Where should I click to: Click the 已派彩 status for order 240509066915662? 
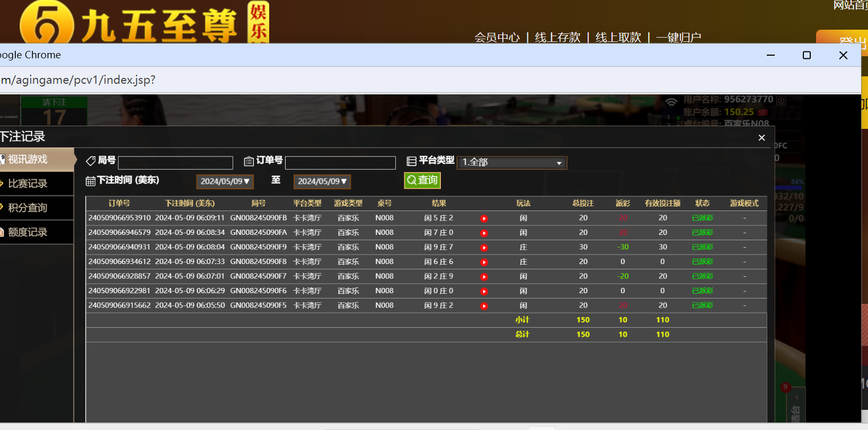tap(702, 305)
